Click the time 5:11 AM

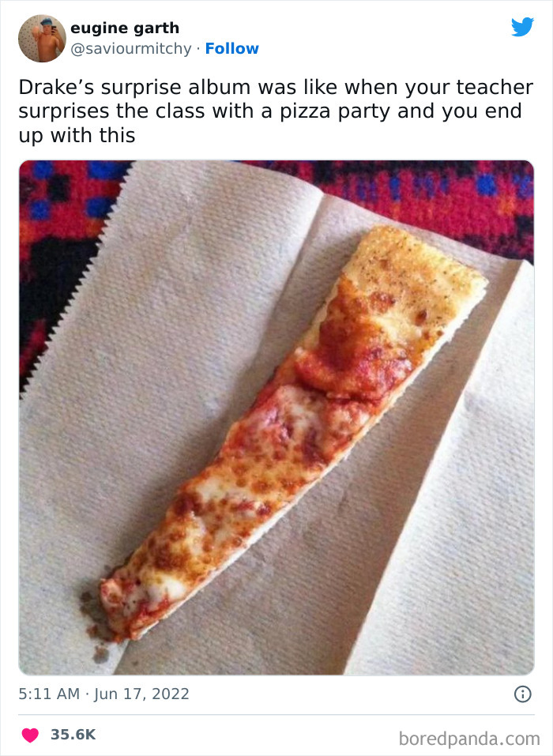point(49,694)
